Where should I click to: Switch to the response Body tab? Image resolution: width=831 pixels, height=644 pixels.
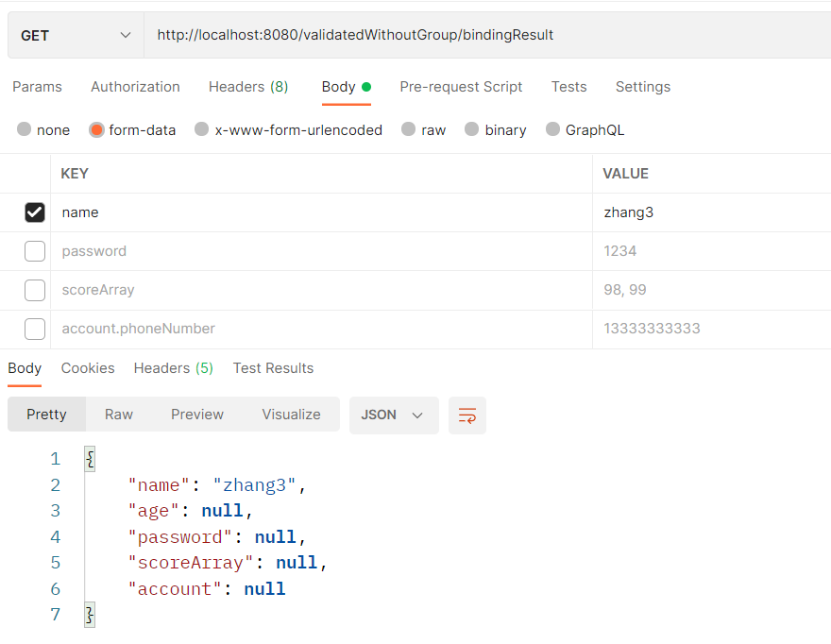click(25, 368)
